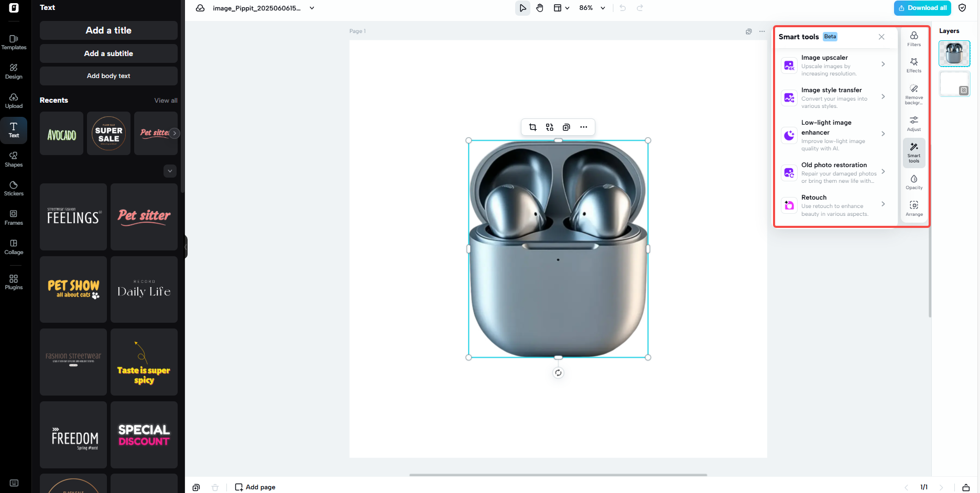Click the duplicate icon in floating toolbar

click(566, 127)
